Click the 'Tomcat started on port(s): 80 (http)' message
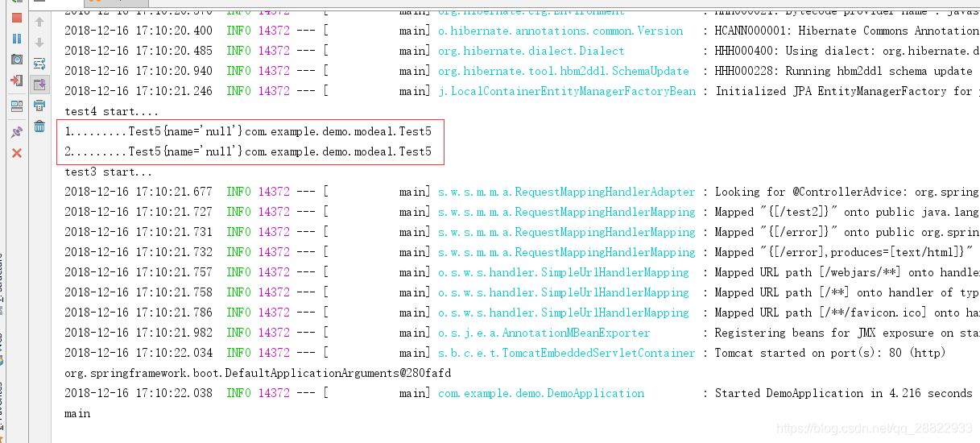 pos(830,353)
